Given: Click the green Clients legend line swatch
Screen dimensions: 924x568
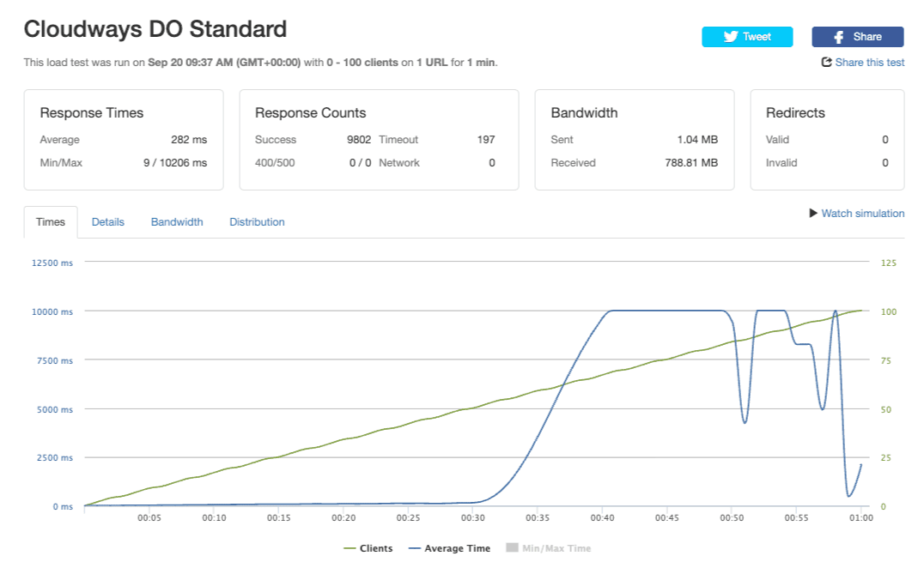Looking at the screenshot, I should tap(350, 548).
